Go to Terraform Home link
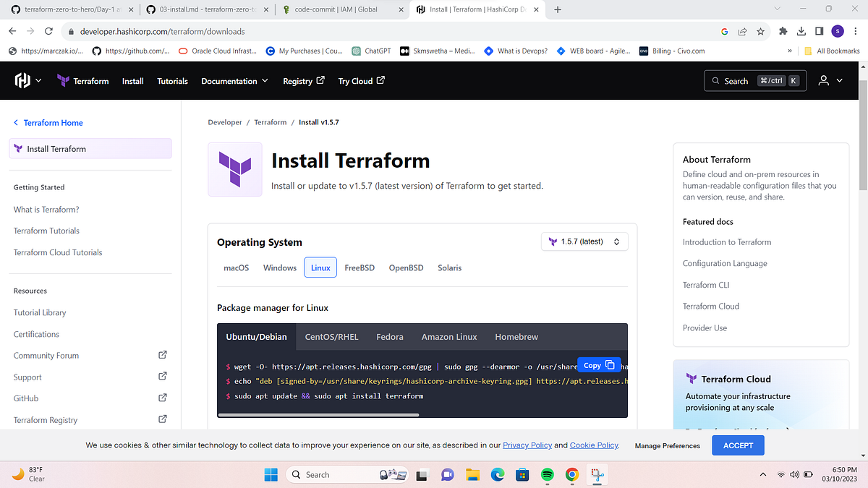This screenshot has height=488, width=868. tap(48, 123)
